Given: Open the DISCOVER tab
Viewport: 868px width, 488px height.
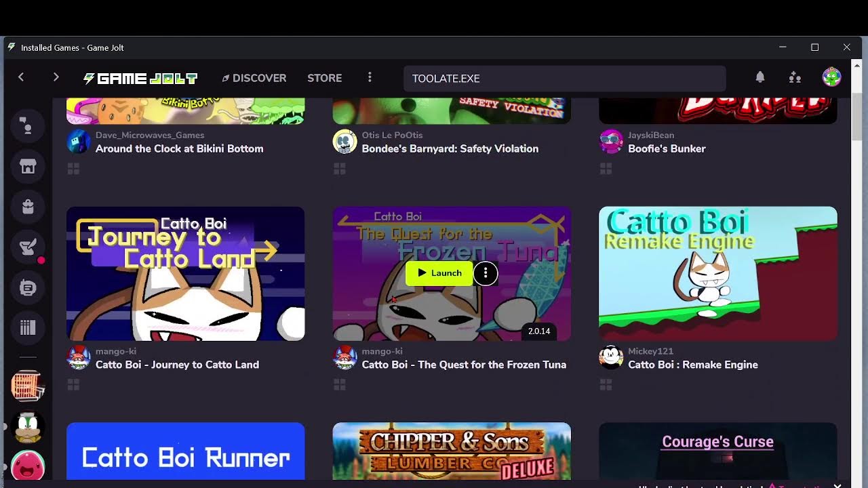Looking at the screenshot, I should click(254, 78).
